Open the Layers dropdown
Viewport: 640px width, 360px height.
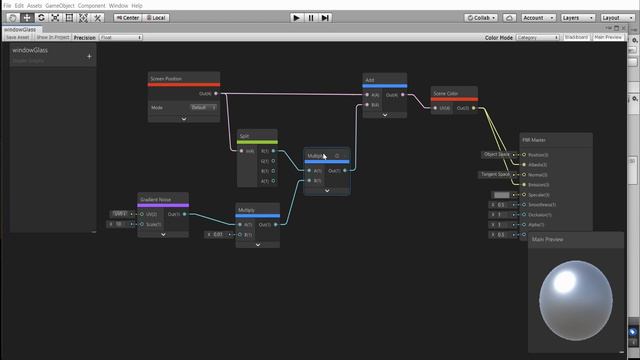click(x=578, y=18)
